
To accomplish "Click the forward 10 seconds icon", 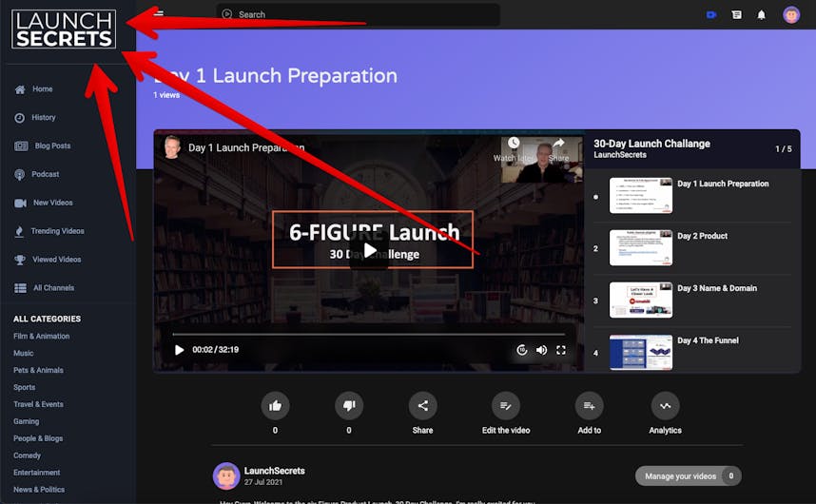I will pos(522,350).
